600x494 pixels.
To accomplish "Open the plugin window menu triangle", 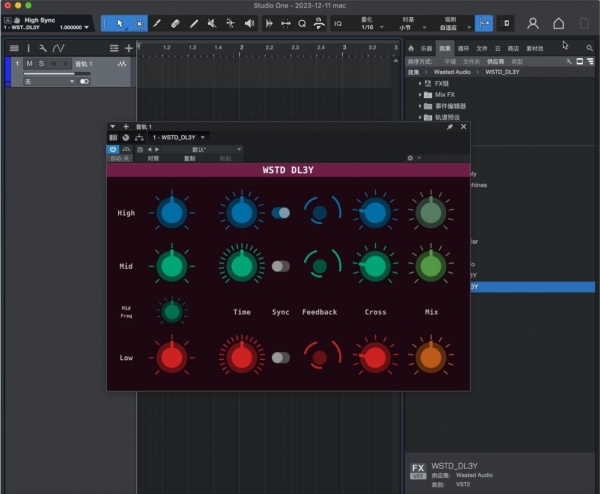I will pos(112,127).
